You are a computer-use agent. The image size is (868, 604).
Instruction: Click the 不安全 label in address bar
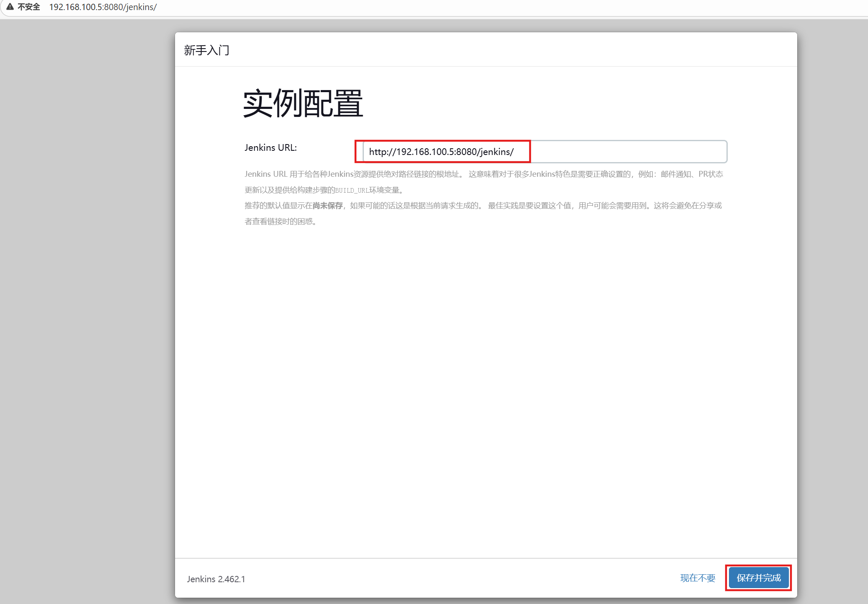(x=29, y=7)
